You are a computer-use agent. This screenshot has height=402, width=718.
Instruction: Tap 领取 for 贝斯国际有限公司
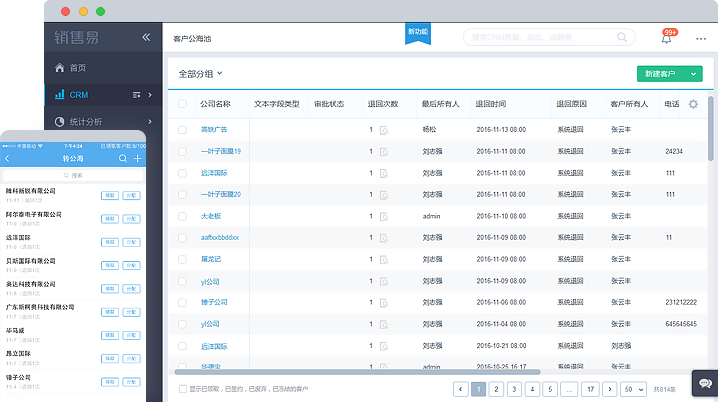110,266
